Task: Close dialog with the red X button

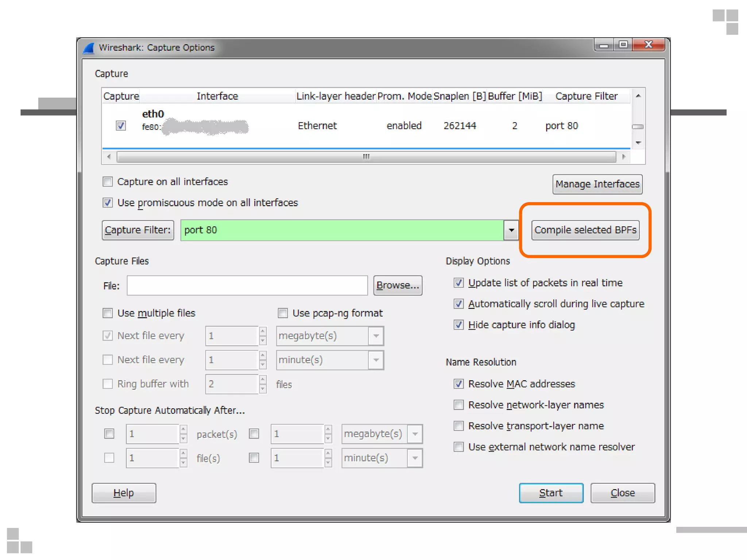Action: click(649, 45)
